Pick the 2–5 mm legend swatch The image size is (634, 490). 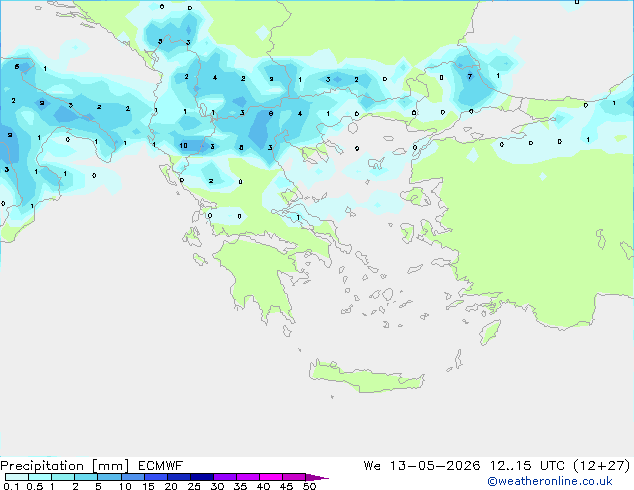point(86,477)
